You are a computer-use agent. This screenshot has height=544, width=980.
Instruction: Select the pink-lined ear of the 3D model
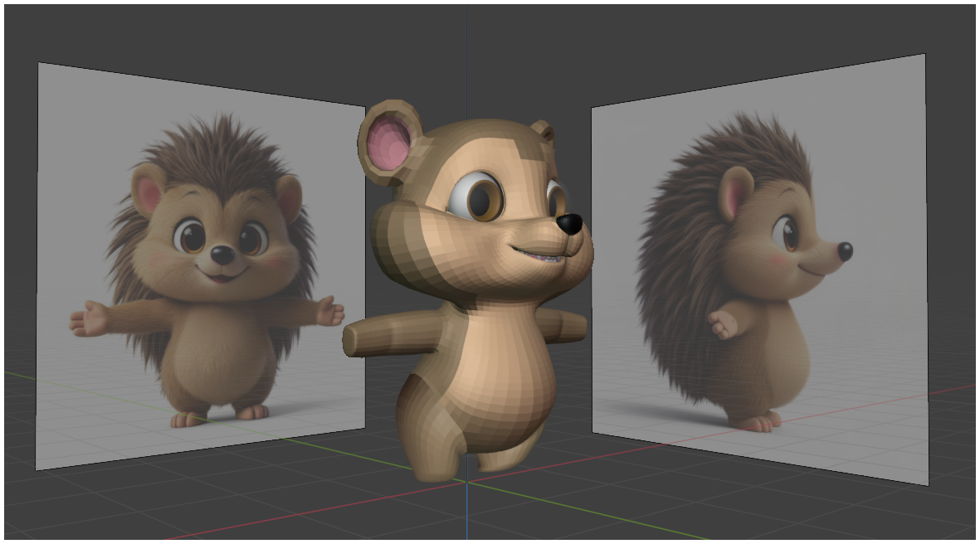tap(388, 143)
